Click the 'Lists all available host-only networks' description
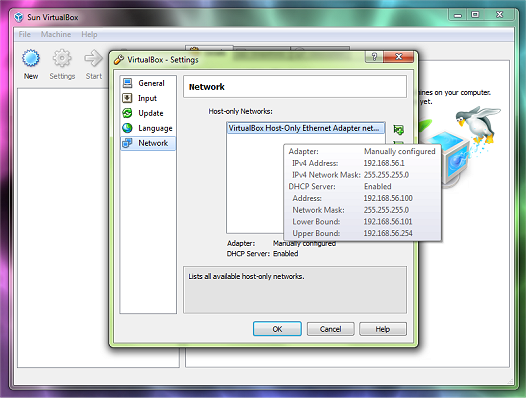The width and height of the screenshot is (526, 398). coord(246,277)
